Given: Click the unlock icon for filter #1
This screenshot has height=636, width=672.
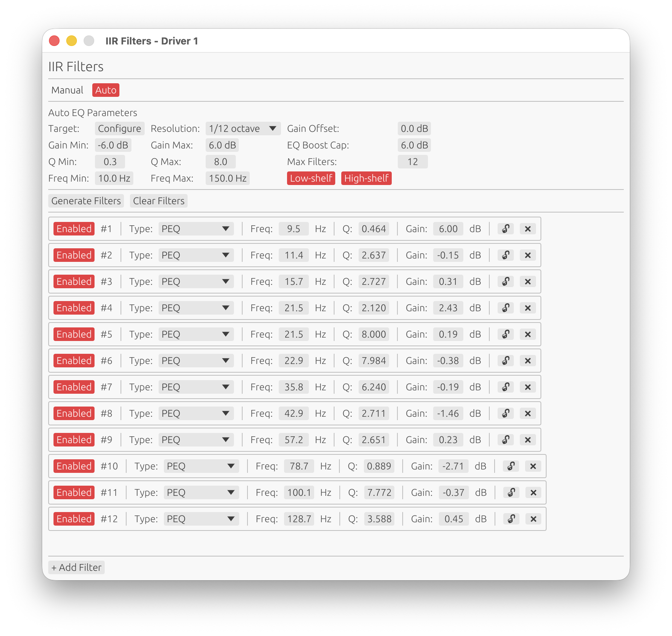Looking at the screenshot, I should point(506,229).
